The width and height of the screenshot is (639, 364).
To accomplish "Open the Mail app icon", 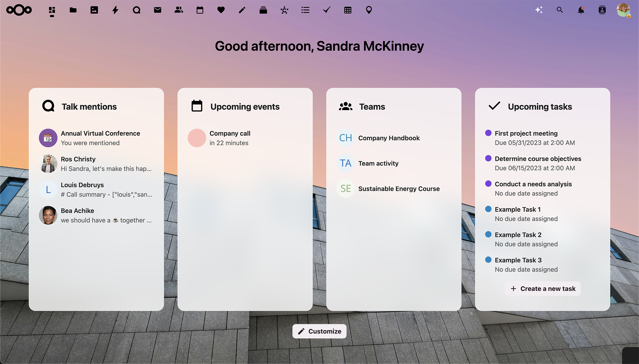I will [157, 10].
